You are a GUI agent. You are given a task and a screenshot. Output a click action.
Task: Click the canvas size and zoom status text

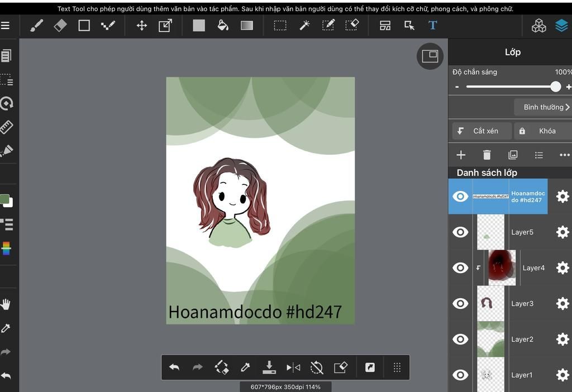click(285, 387)
